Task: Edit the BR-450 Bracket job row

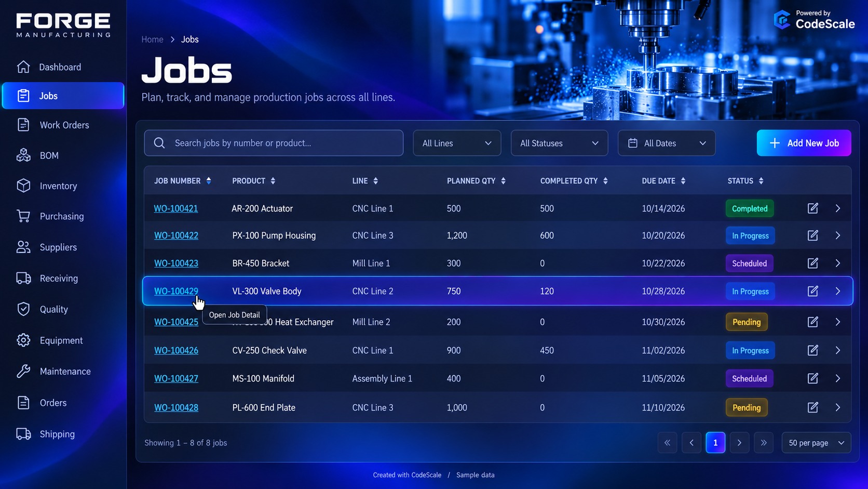Action: click(813, 263)
